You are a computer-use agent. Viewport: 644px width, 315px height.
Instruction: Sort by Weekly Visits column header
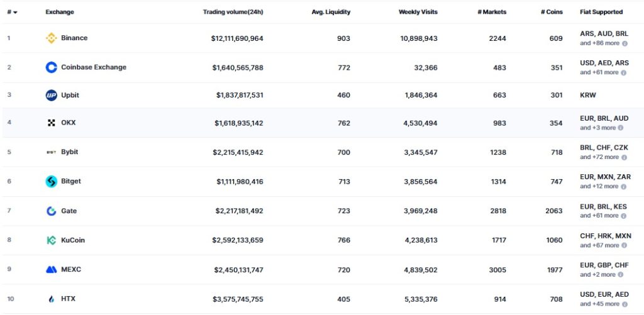418,12
